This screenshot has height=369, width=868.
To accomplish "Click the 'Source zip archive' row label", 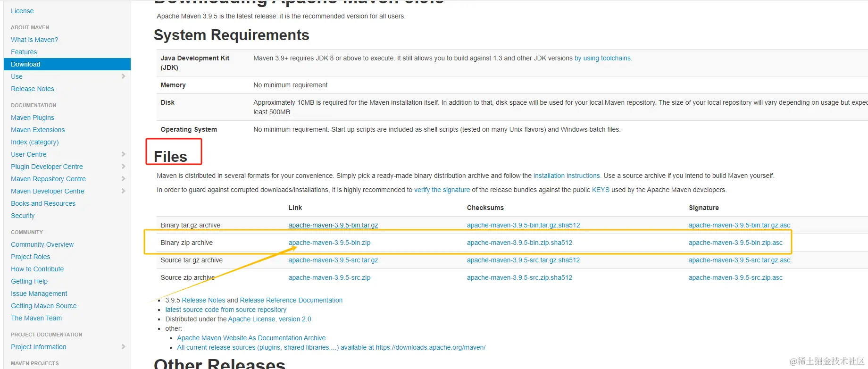I will point(187,277).
